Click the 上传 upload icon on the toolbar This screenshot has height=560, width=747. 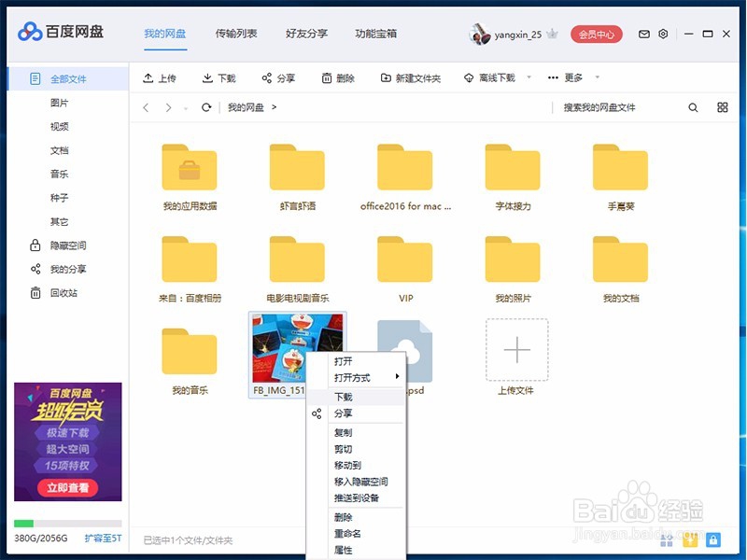[146, 77]
